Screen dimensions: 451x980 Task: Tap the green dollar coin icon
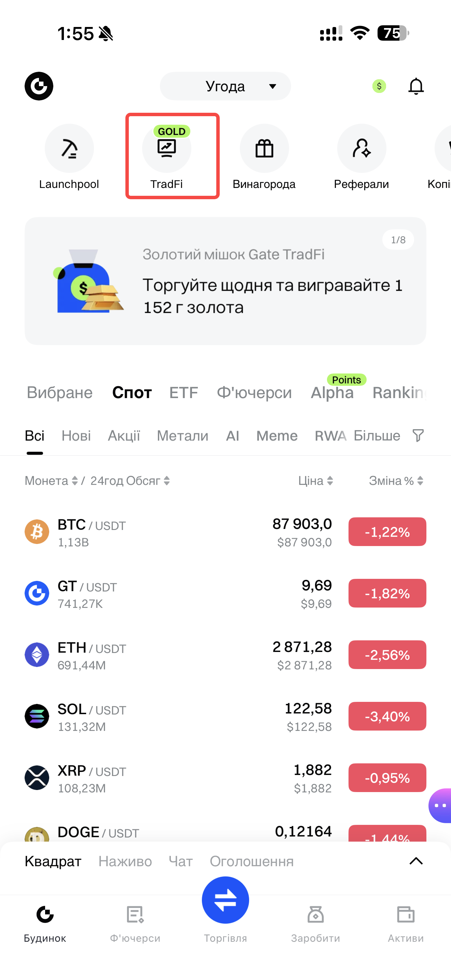(x=379, y=86)
